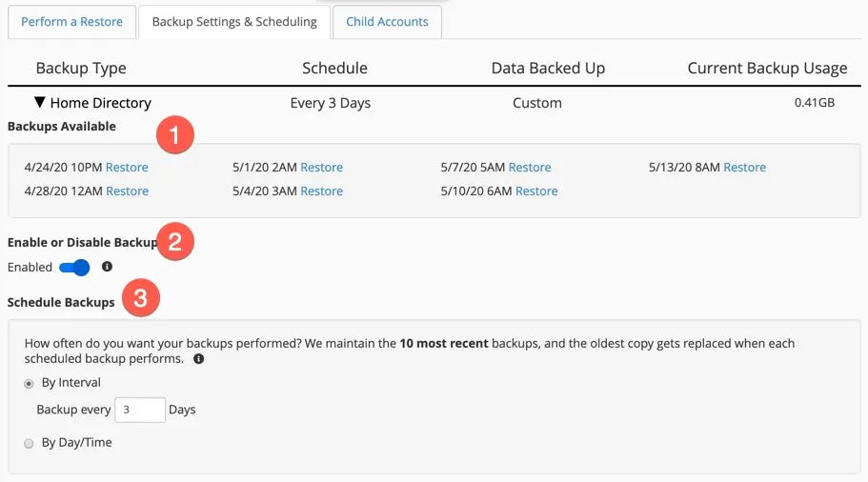Screen dimensions: 868x482
Task: Restore the 5/7/20 5AM backup
Action: coord(529,168)
